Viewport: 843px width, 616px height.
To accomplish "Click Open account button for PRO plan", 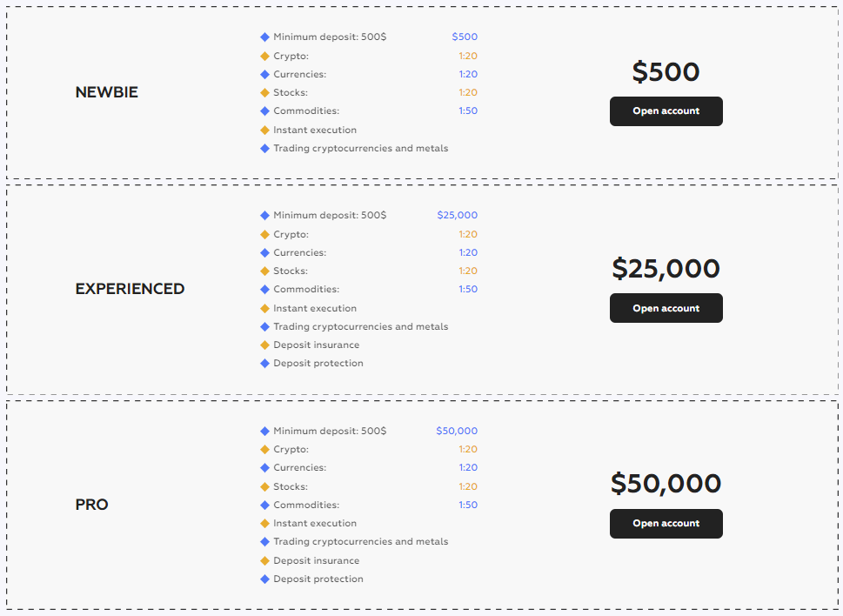I will tap(666, 524).
